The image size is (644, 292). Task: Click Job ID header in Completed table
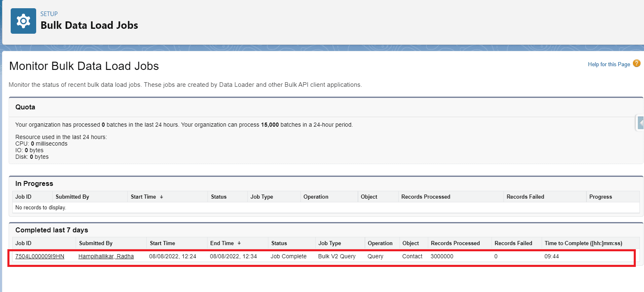click(x=23, y=243)
